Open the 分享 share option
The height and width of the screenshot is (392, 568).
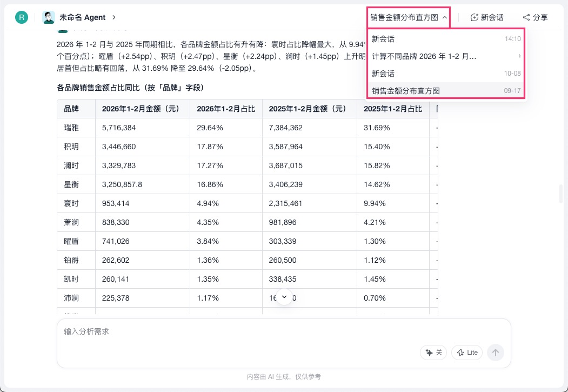(x=536, y=17)
